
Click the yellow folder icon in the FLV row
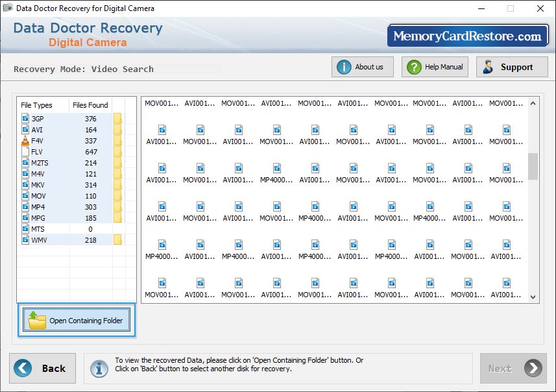point(117,151)
